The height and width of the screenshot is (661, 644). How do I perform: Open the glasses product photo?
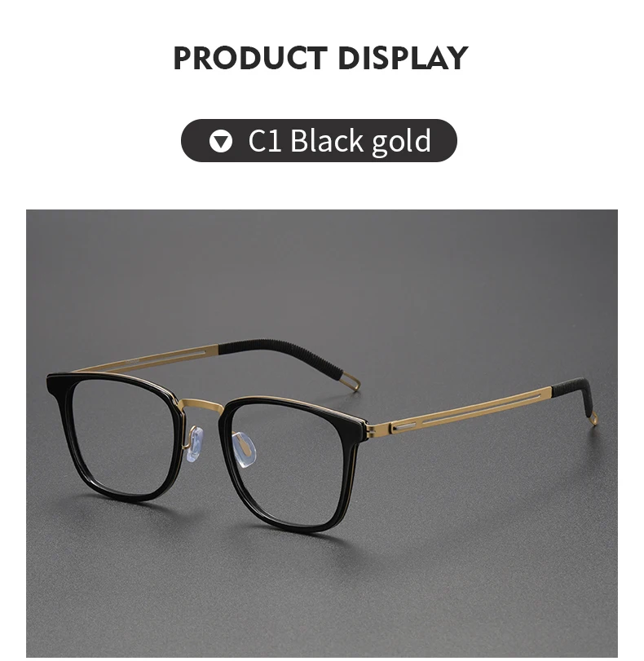[322, 433]
